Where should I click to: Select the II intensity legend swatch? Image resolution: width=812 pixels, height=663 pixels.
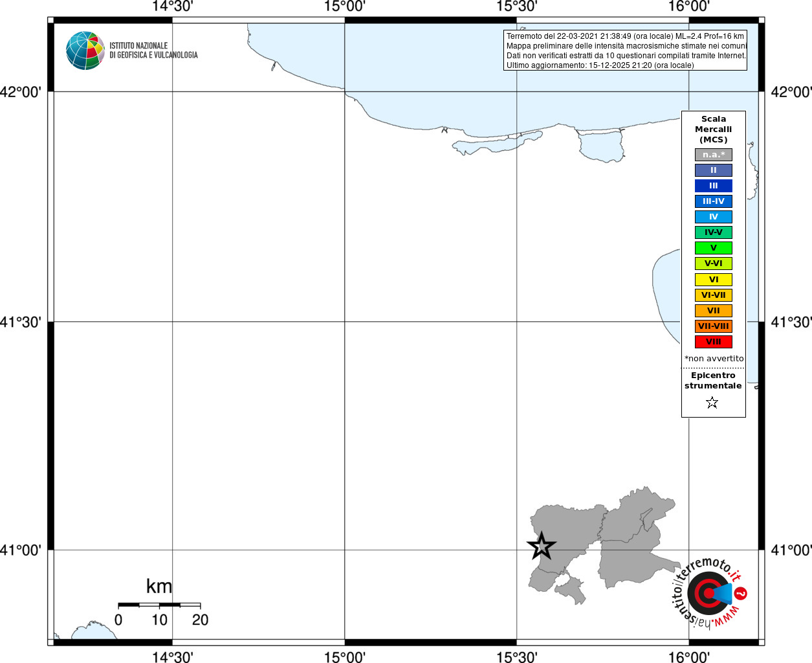coord(714,170)
